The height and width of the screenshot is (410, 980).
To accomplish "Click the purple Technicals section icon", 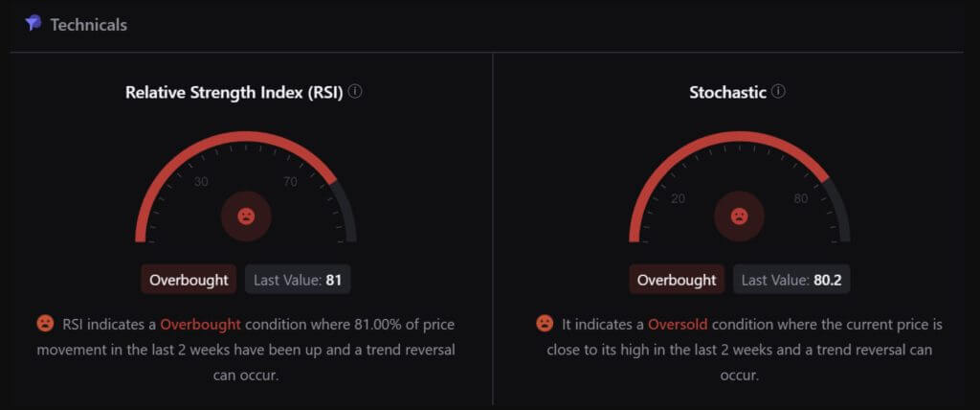I will tap(33, 24).
